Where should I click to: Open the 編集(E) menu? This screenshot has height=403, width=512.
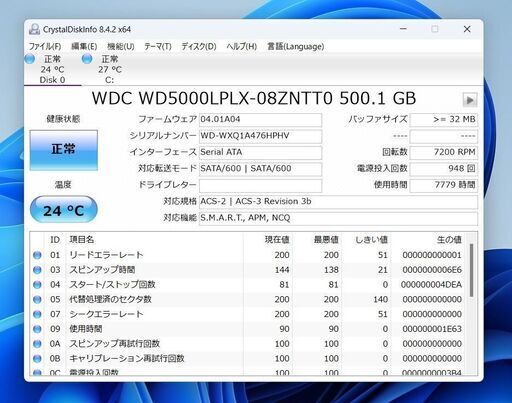[x=84, y=46]
